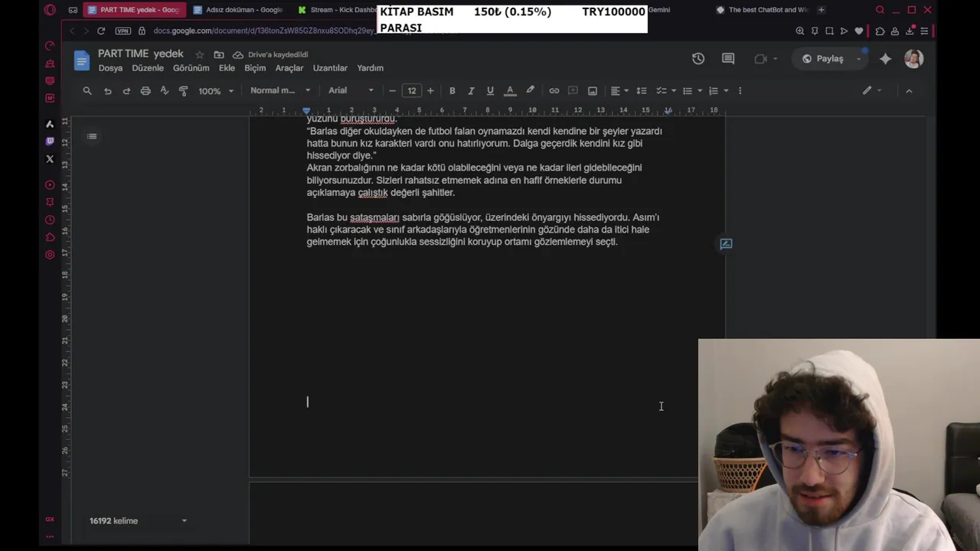Insert a link
Viewport: 980px width, 551px height.
554,90
